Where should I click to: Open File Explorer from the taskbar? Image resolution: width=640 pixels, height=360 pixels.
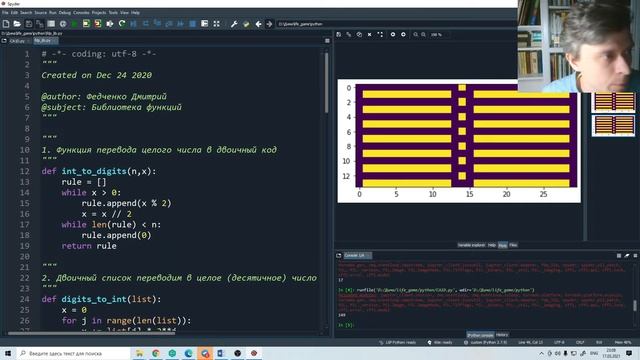point(139,353)
